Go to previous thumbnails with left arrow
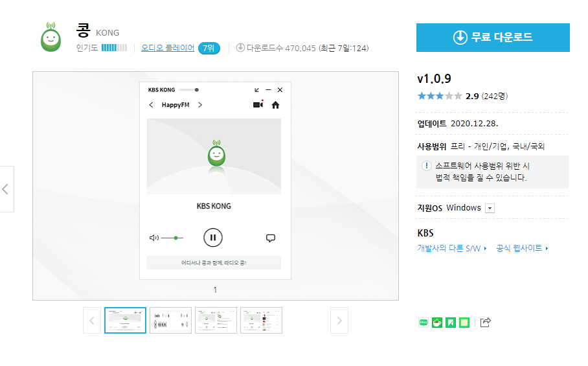The width and height of the screenshot is (588, 366). point(92,320)
